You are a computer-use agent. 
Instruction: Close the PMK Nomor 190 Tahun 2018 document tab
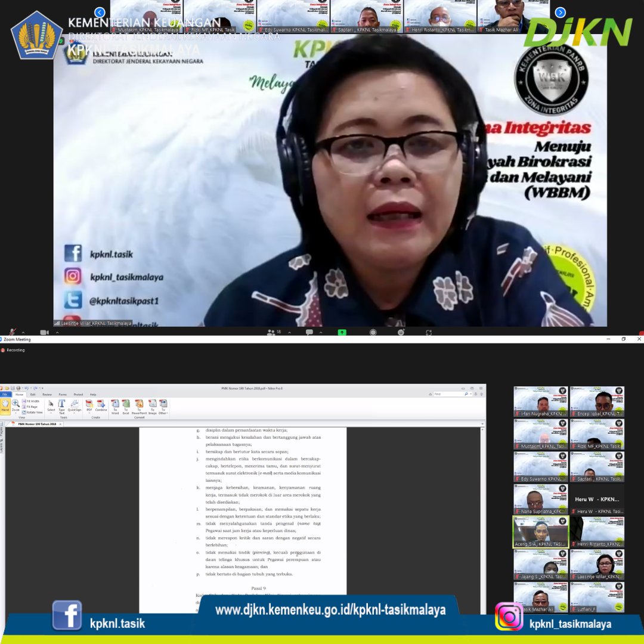[60, 424]
